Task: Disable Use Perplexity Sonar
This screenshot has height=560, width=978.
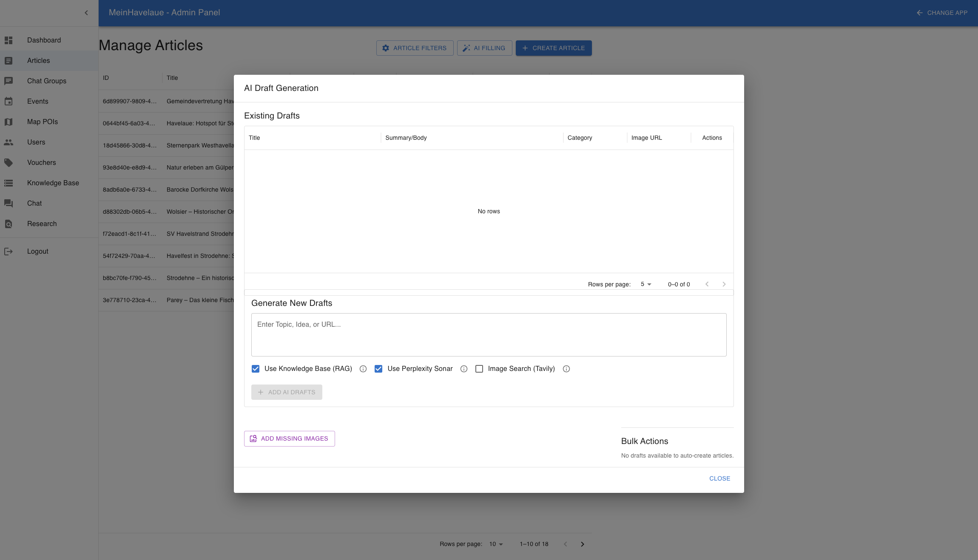Action: point(378,368)
